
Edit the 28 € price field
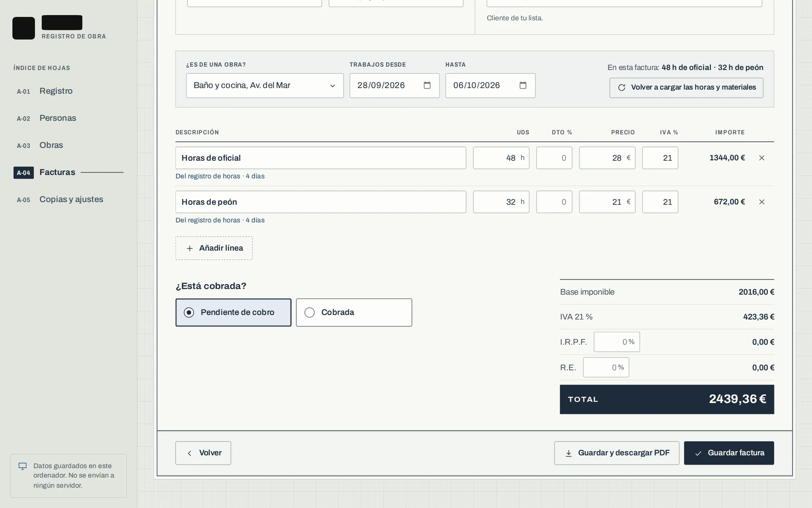(607, 158)
